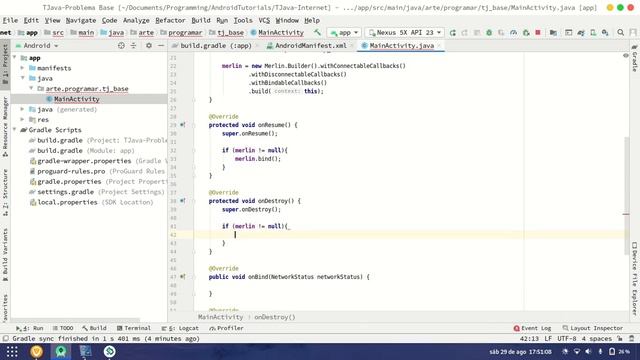Toggle the Build Variants side tab
The width and height of the screenshot is (640, 360).
pos(5,255)
